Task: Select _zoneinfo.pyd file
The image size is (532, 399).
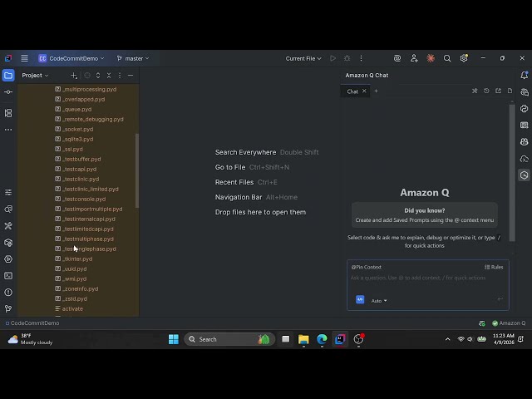Action: [76, 288]
